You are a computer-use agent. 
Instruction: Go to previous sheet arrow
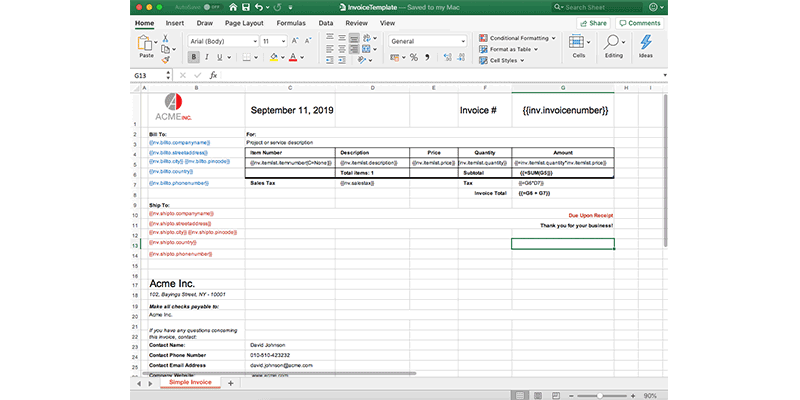[139, 383]
